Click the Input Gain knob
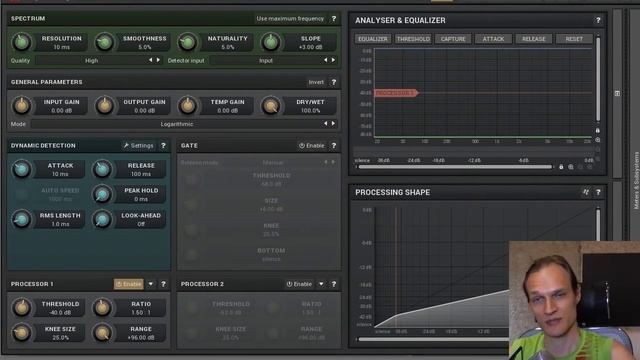Viewport: 640px width, 360px height. [21, 106]
